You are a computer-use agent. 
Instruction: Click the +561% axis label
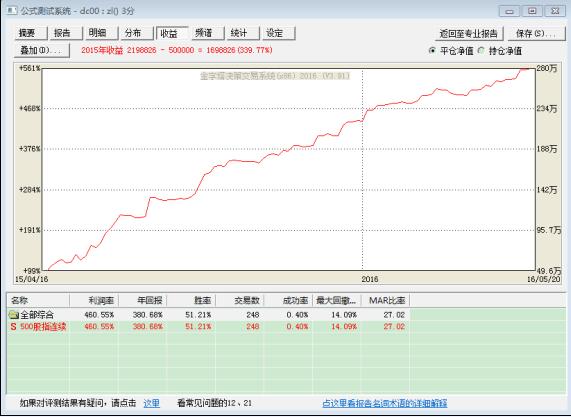[x=30, y=68]
